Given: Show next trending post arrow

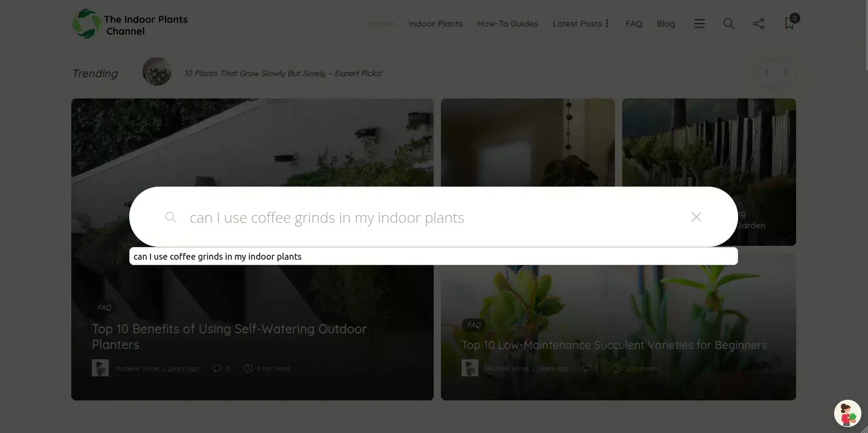Looking at the screenshot, I should 785,72.
